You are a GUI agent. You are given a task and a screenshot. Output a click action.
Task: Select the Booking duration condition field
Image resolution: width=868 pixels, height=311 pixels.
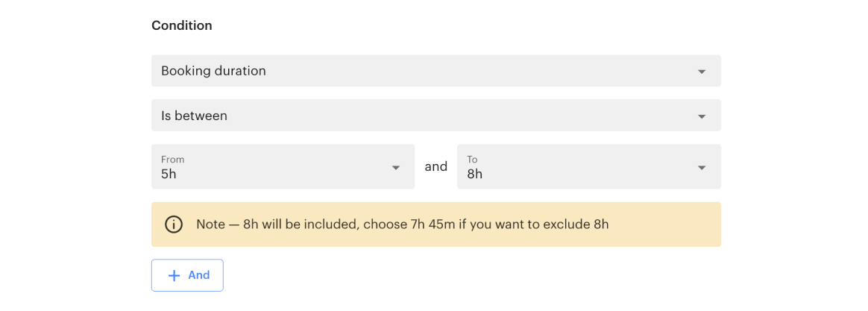click(418, 71)
